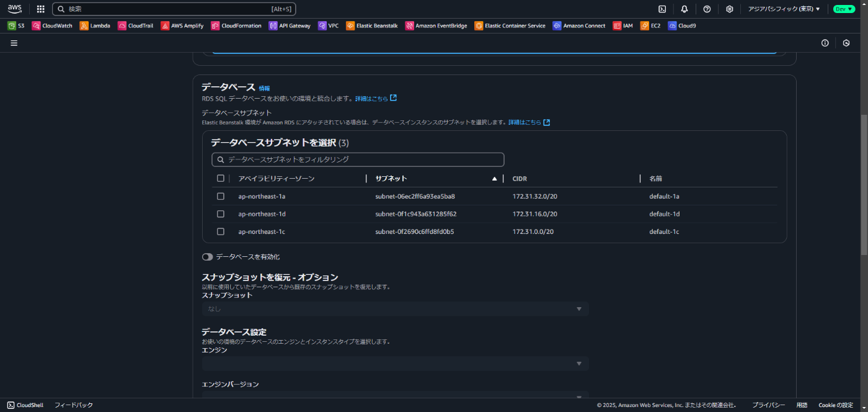The height and width of the screenshot is (412, 868).
Task: Open 詳細はこちら link under データベース heading
Action: click(376, 99)
